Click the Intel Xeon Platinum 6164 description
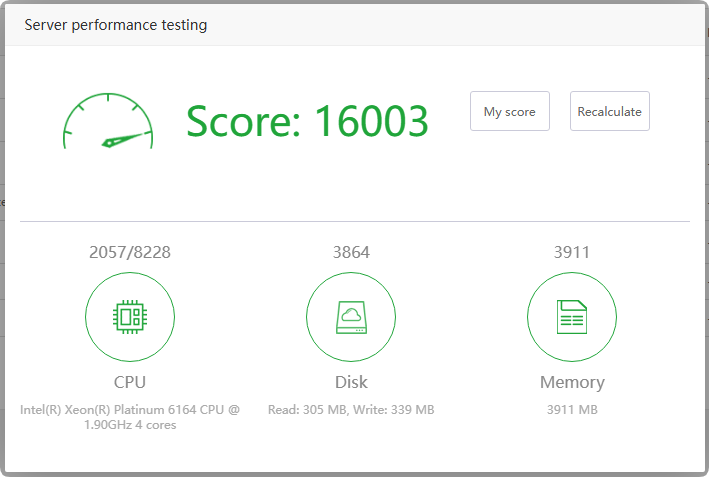 click(130, 417)
